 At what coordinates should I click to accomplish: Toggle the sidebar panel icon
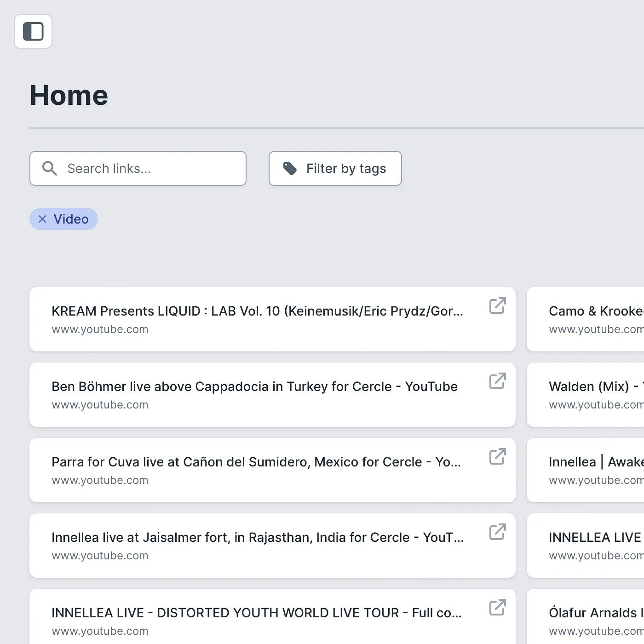pos(33,31)
